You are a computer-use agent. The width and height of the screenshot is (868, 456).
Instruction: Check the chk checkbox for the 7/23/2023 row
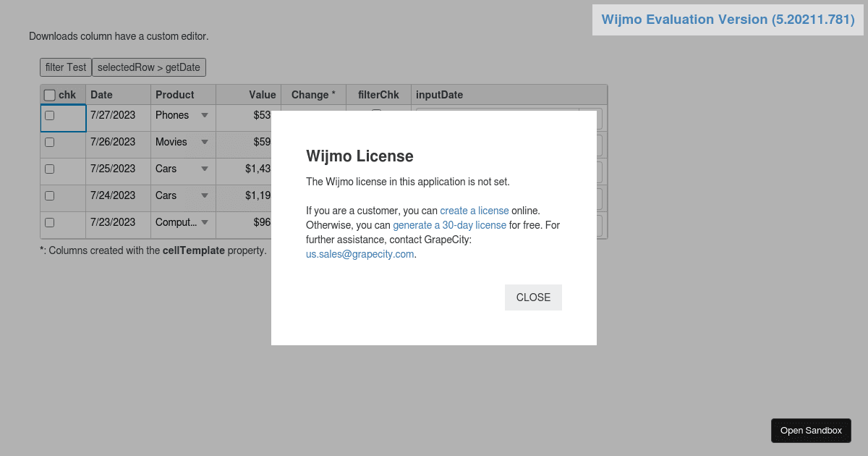coord(49,222)
